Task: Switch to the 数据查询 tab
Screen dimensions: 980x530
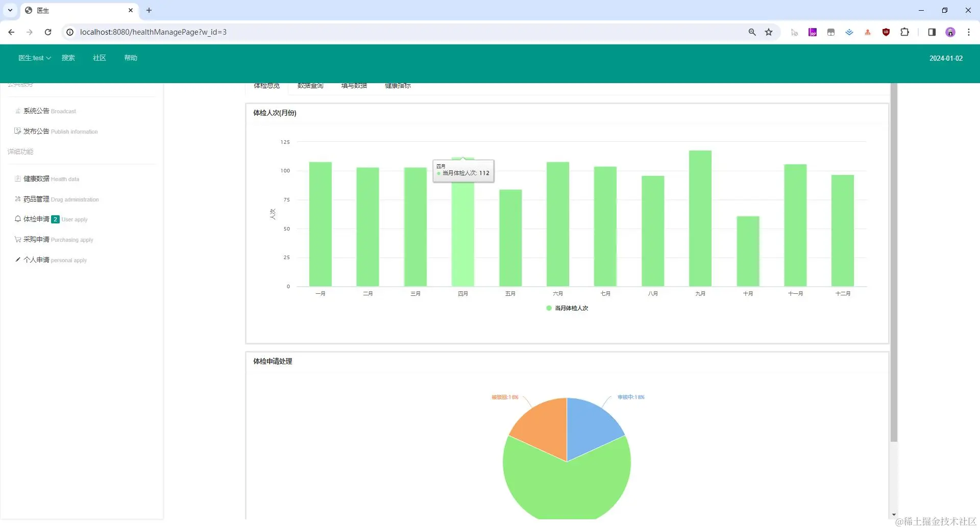Action: pos(310,86)
